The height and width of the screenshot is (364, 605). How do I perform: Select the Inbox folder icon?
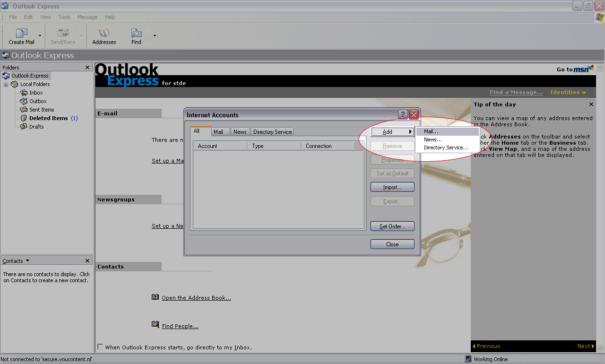click(x=24, y=93)
